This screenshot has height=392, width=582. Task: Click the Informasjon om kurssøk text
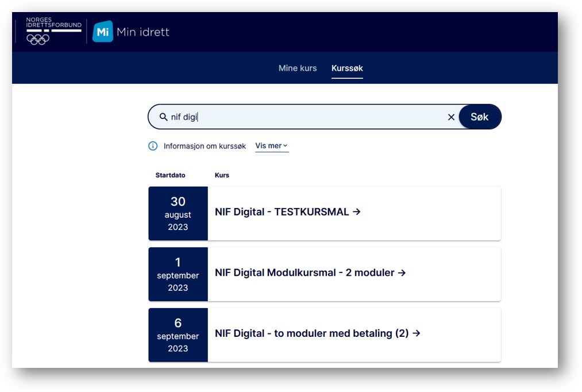pos(205,146)
